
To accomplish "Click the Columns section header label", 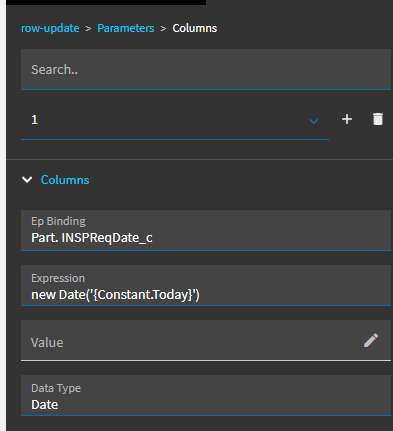I will click(x=65, y=180).
